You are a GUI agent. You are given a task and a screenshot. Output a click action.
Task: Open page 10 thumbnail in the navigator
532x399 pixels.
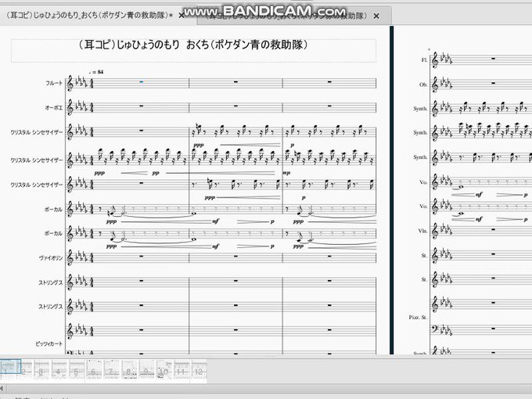164,371
